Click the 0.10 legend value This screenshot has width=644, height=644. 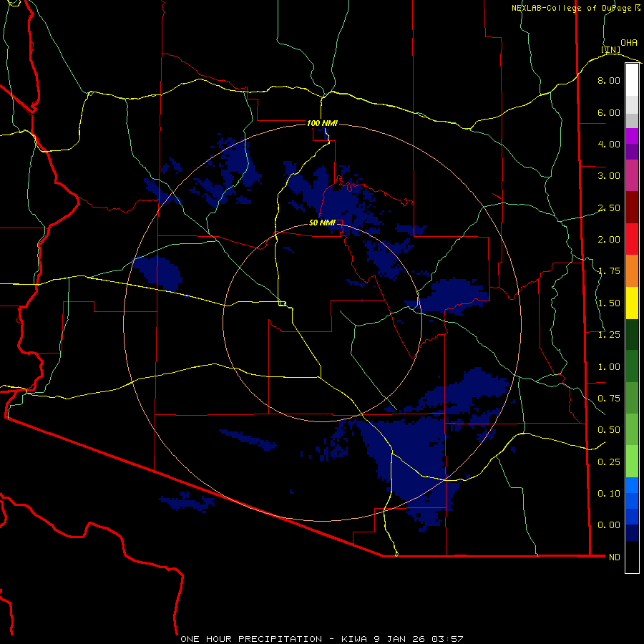(x=609, y=494)
